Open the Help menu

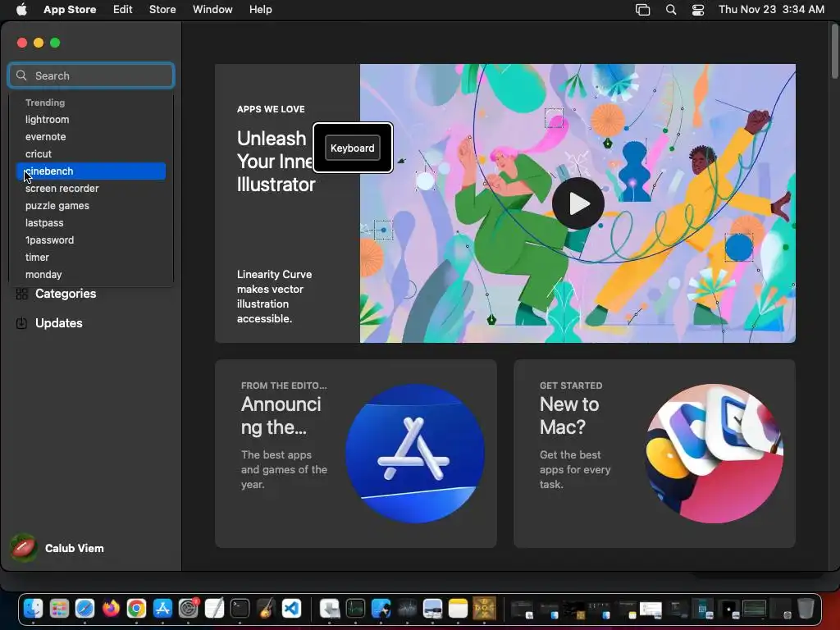pyautogui.click(x=260, y=10)
